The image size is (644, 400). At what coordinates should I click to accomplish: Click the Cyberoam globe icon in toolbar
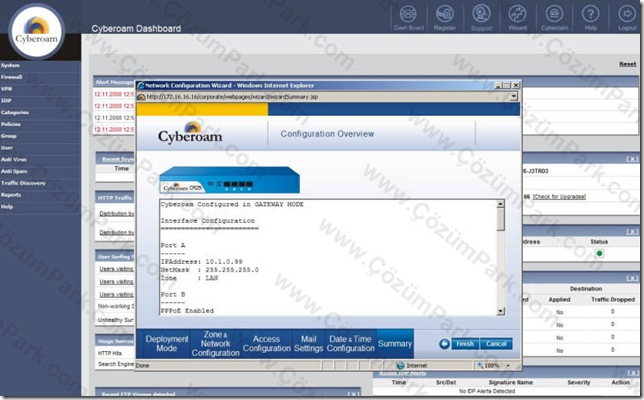[x=554, y=17]
